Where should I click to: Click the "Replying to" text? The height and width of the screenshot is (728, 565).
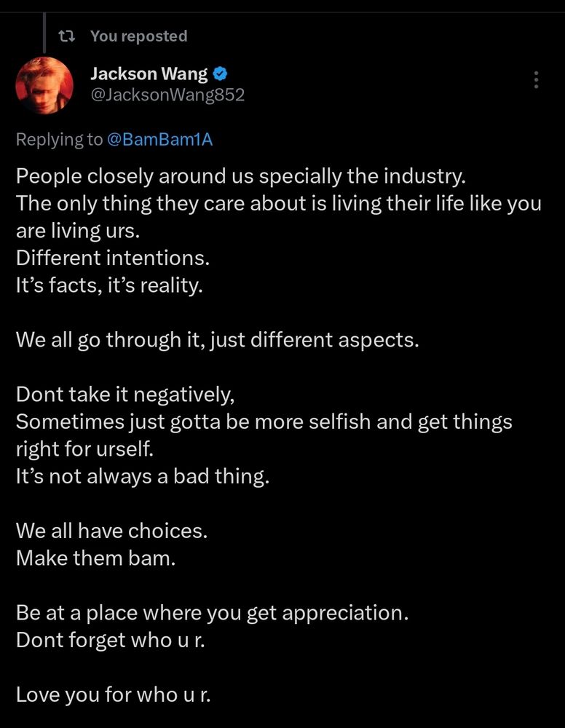(60, 140)
